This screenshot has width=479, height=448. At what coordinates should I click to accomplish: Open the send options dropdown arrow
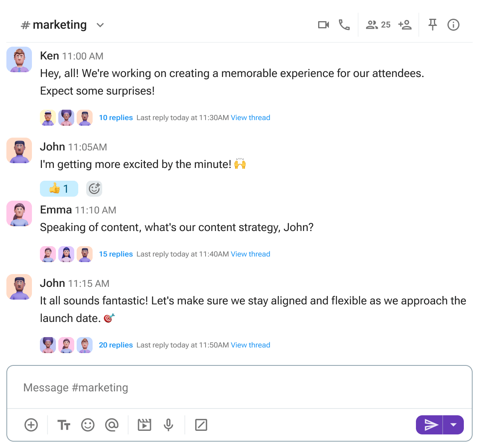453,425
